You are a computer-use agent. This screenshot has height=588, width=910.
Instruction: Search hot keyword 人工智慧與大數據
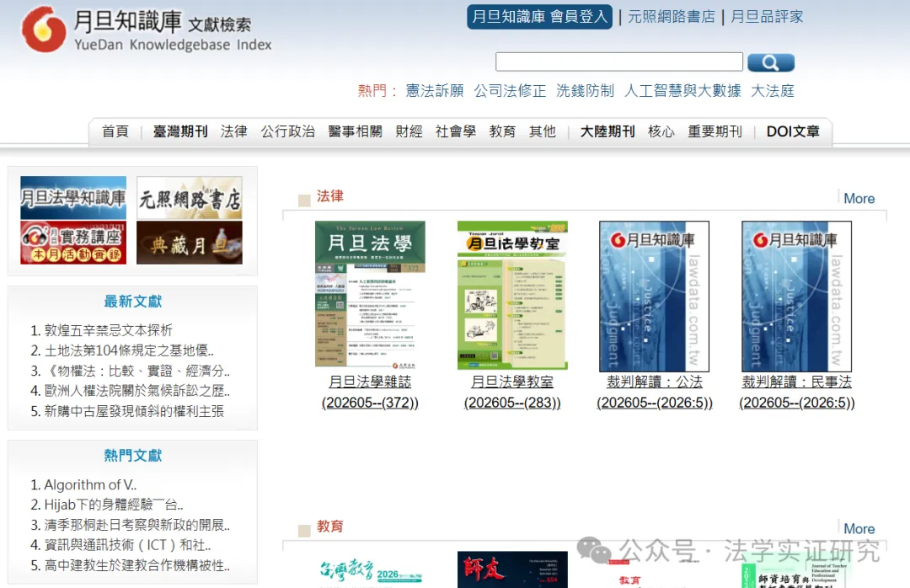[682, 90]
